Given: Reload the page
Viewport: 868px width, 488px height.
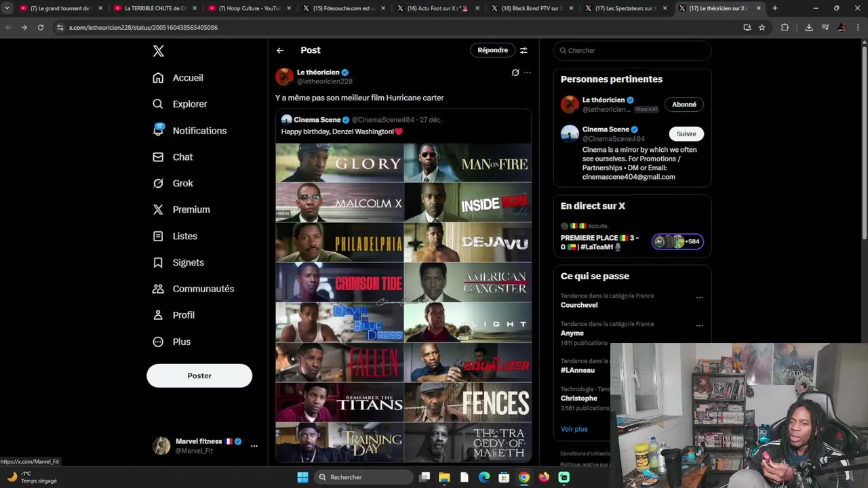Looking at the screenshot, I should click(41, 27).
